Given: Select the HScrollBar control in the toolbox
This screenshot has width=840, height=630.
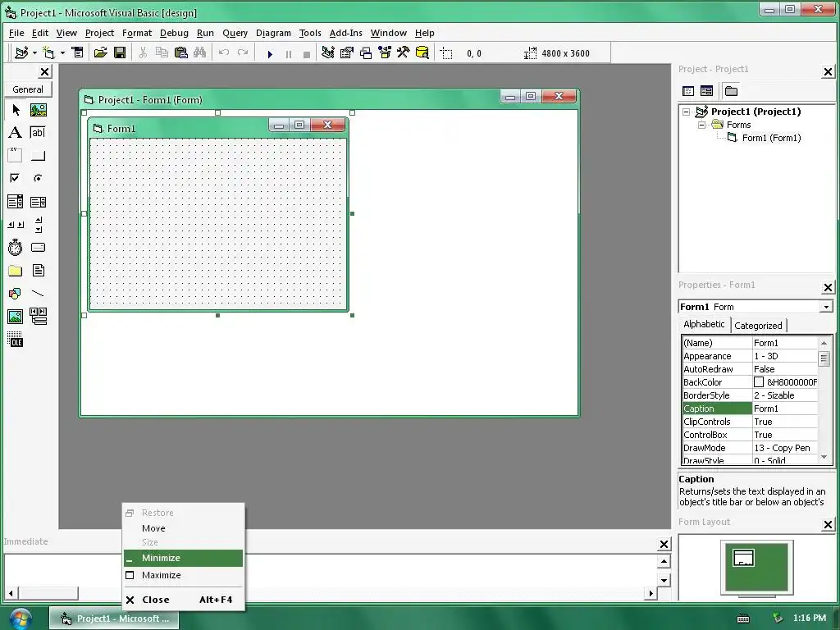Looking at the screenshot, I should click(x=16, y=225).
